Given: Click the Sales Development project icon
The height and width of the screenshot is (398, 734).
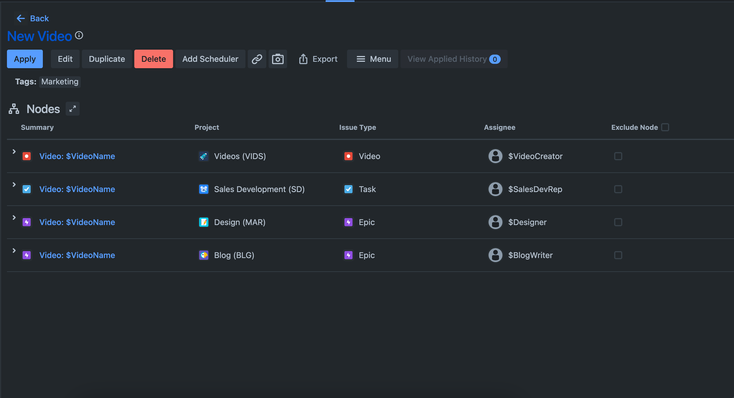Looking at the screenshot, I should (203, 189).
